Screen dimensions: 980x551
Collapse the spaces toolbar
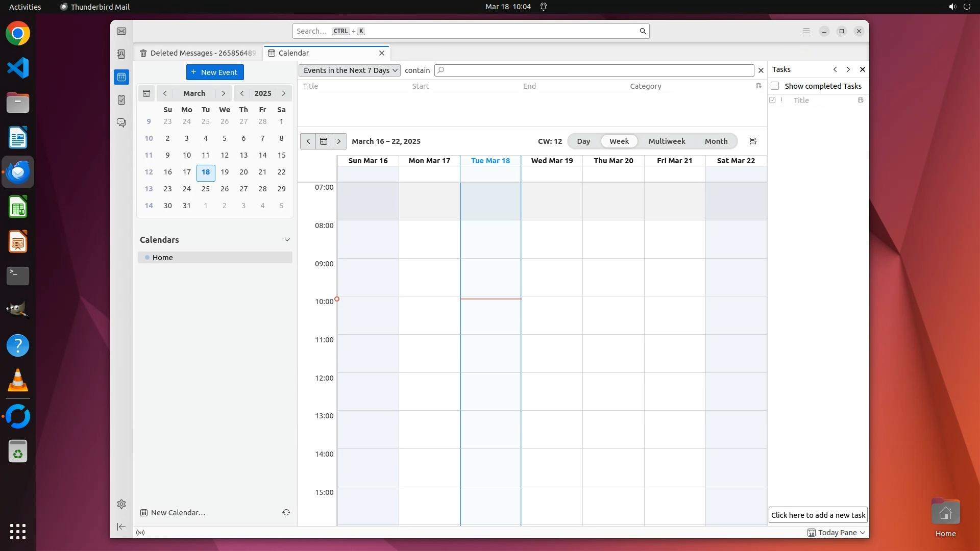click(x=121, y=527)
